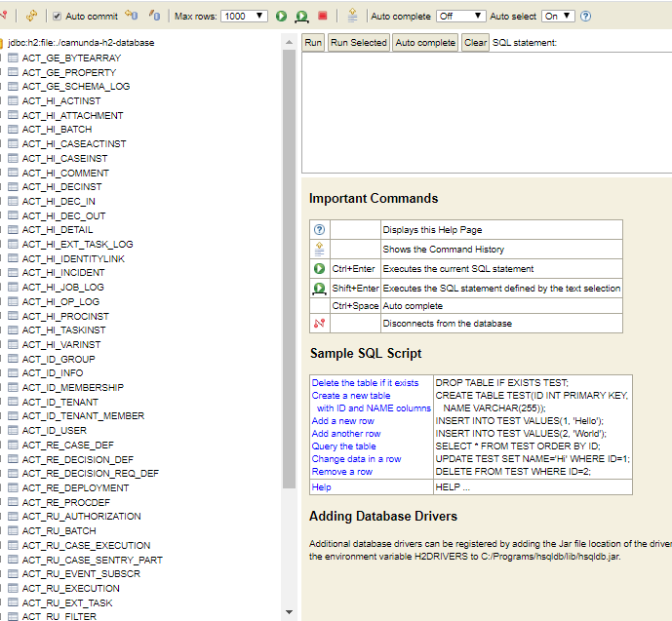Open the Command History toolbar icon

coord(352,16)
